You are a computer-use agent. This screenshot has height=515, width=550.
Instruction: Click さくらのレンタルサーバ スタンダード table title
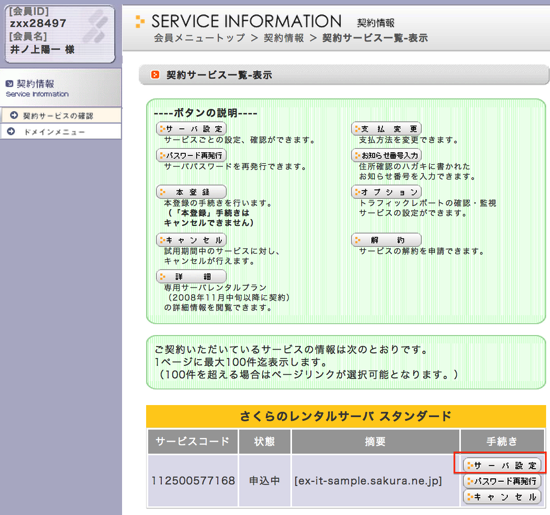(x=346, y=416)
